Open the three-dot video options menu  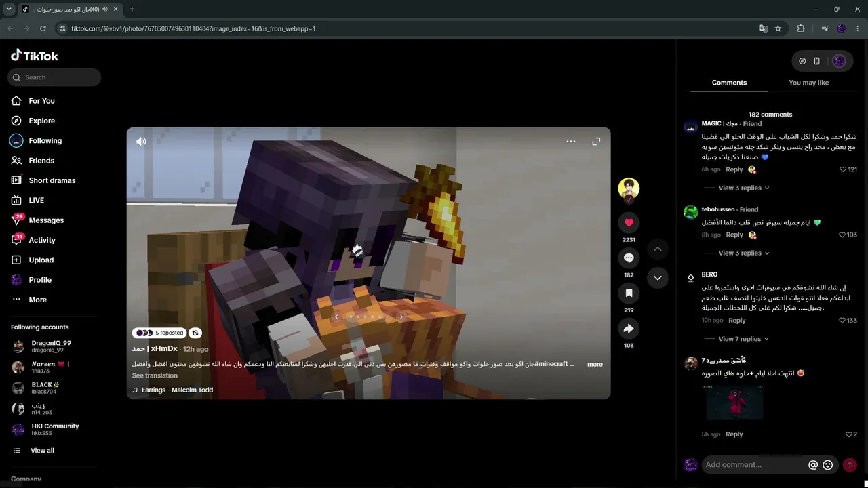571,142
